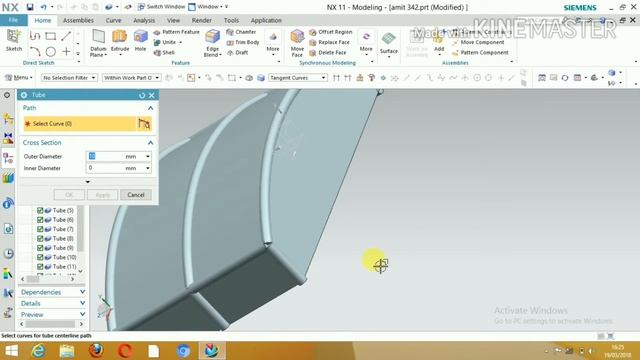This screenshot has height=360, width=640.
Task: Switch to the Curve tab
Action: (113, 20)
